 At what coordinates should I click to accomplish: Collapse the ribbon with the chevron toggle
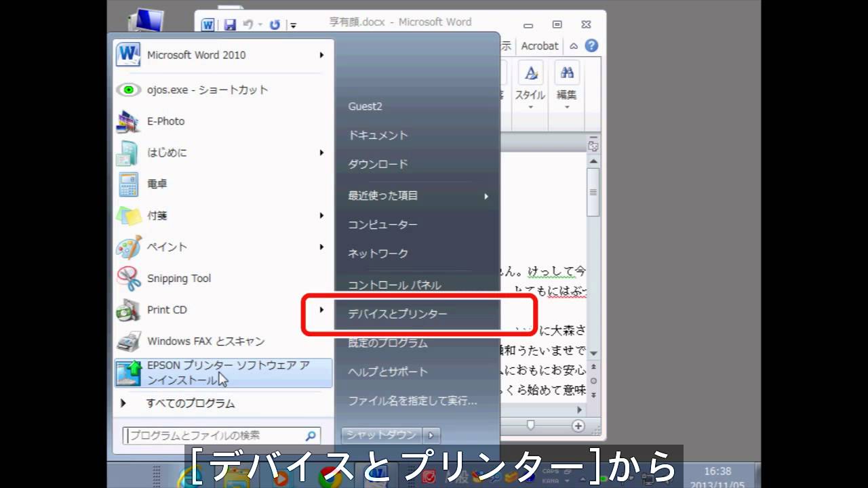[x=573, y=46]
